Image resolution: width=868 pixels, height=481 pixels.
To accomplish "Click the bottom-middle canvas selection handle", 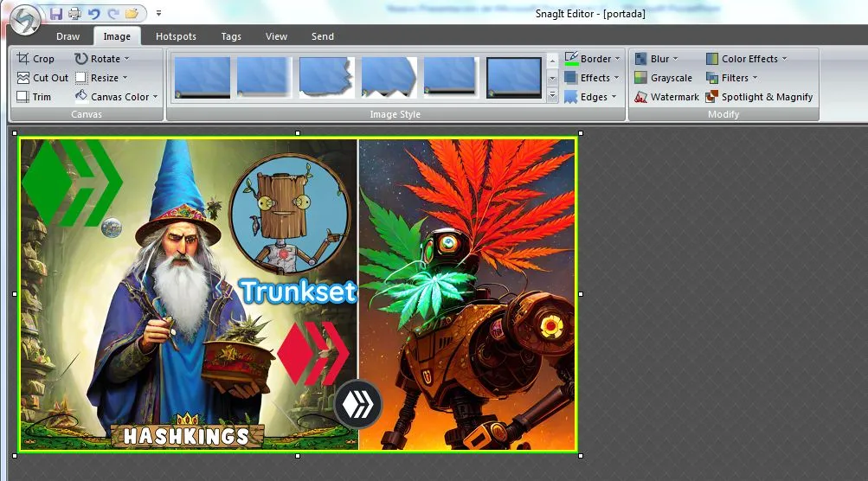I will point(298,456).
